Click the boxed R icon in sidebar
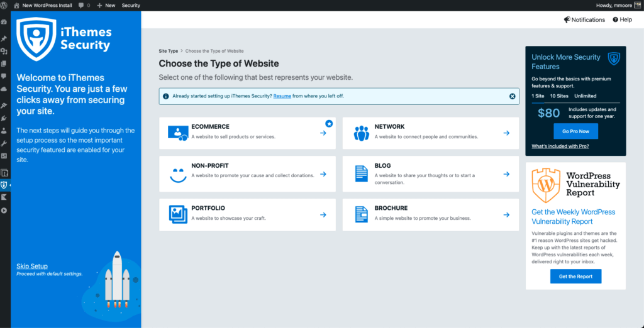 pyautogui.click(x=4, y=173)
